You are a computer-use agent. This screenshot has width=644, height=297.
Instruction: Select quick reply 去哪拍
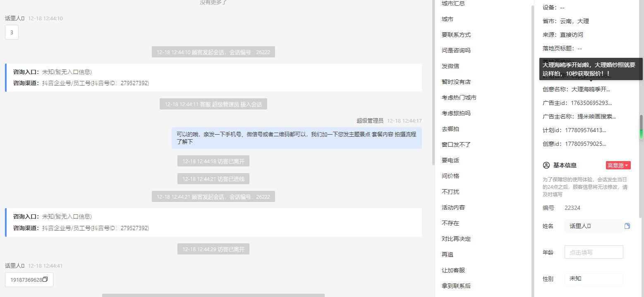pyautogui.click(x=450, y=129)
